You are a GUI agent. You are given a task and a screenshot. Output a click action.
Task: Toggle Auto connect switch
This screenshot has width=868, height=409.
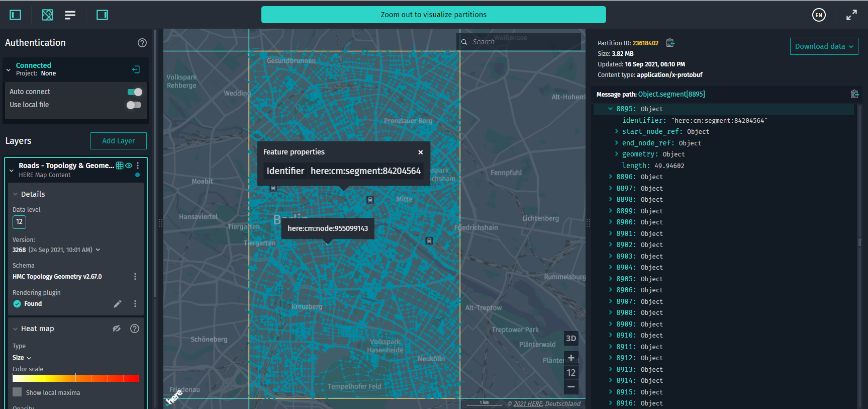pos(134,92)
